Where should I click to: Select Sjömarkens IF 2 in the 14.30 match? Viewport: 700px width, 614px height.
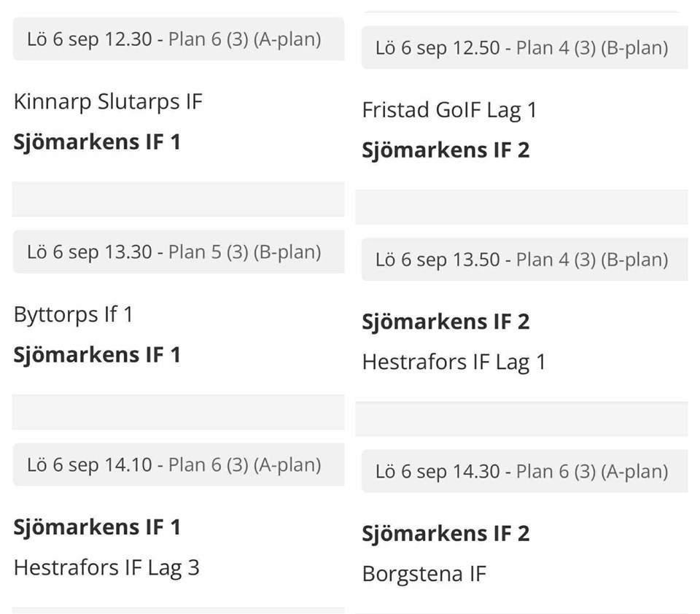click(446, 534)
